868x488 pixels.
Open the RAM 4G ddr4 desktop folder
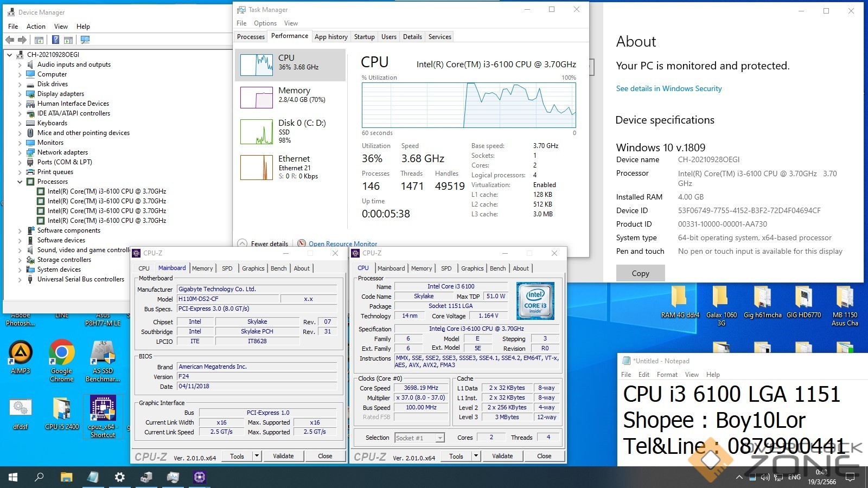[680, 302]
